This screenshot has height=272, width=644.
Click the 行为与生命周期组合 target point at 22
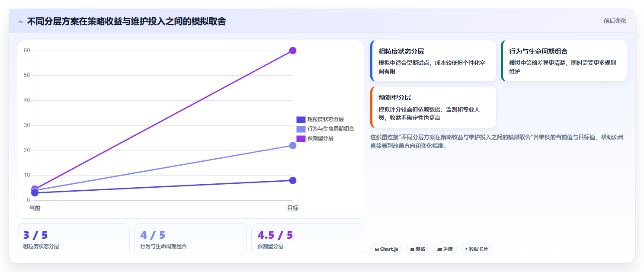(x=293, y=145)
